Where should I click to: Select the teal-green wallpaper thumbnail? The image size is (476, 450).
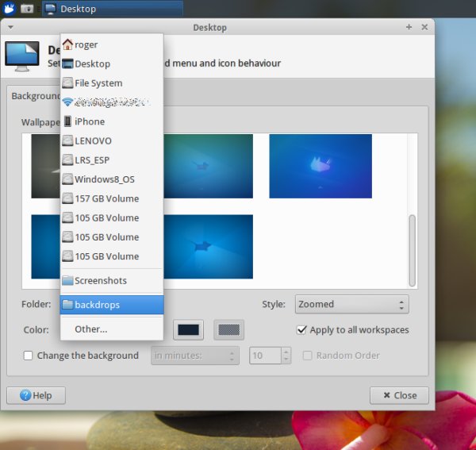208,166
